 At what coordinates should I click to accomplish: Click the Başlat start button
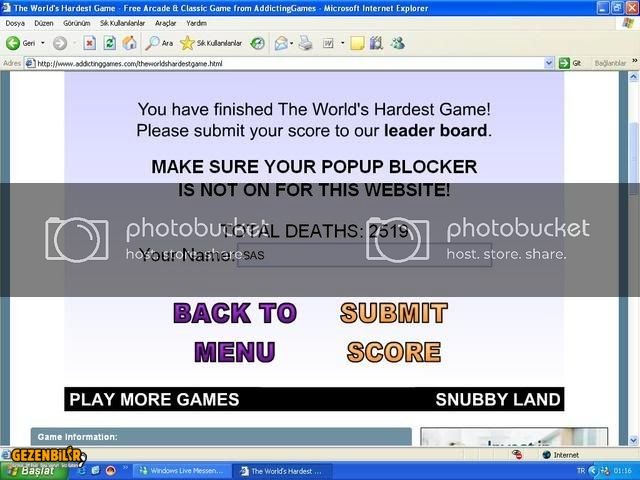[x=34, y=471]
